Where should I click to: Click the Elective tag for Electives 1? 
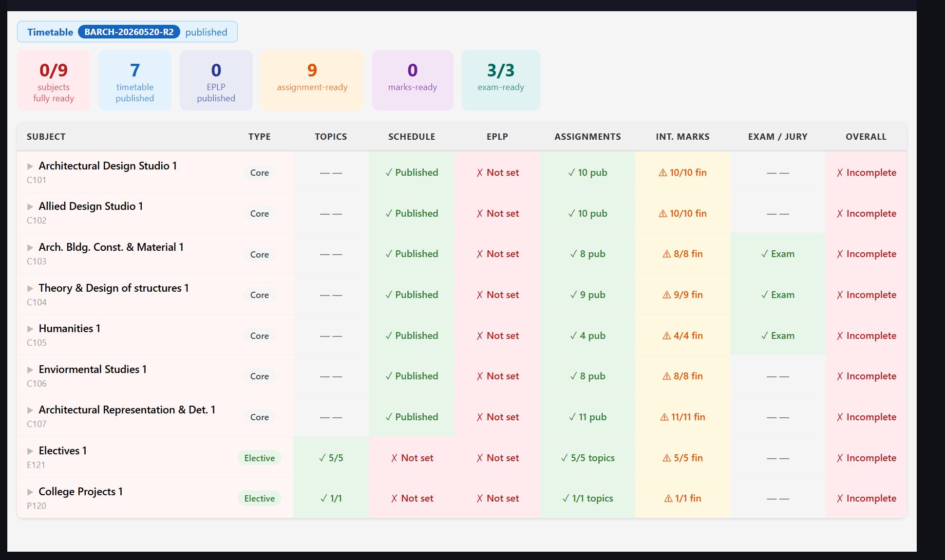coord(260,458)
